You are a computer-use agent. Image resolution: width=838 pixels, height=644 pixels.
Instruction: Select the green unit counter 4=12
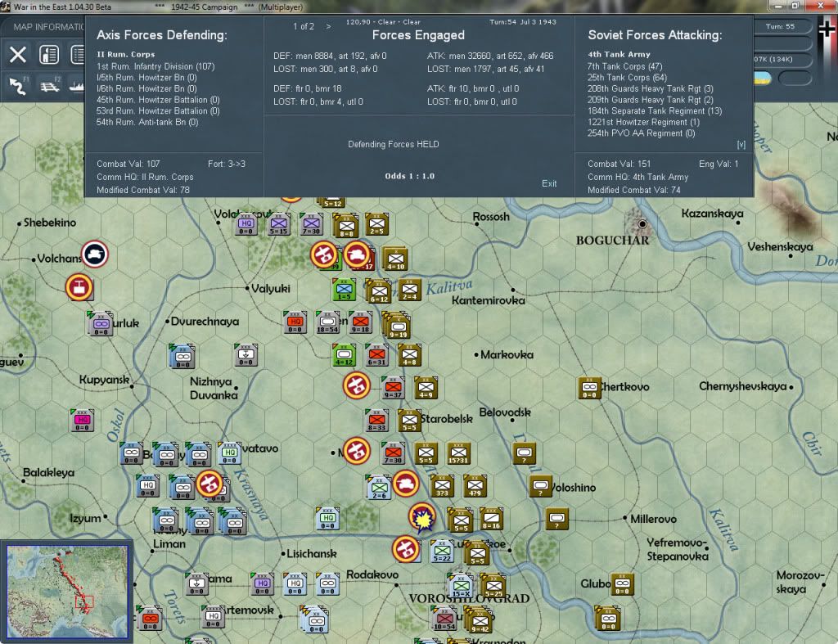pyautogui.click(x=345, y=355)
